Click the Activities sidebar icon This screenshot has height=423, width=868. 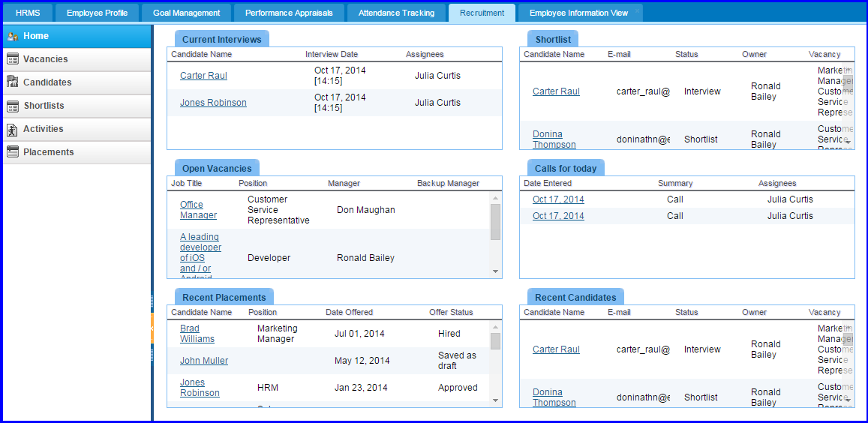[x=12, y=129]
